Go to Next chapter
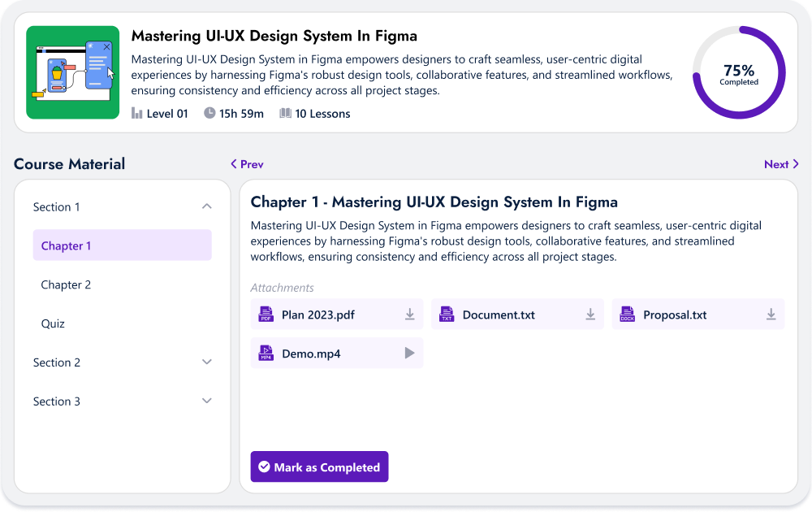The width and height of the screenshot is (812, 512). [x=781, y=164]
